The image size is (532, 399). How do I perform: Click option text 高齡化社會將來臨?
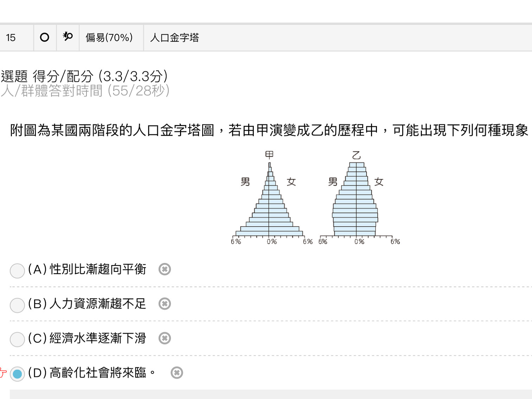click(x=98, y=373)
